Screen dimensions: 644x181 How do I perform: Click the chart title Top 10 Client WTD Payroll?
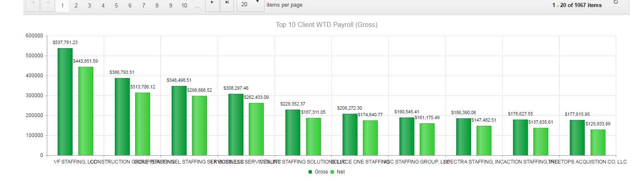tap(327, 25)
